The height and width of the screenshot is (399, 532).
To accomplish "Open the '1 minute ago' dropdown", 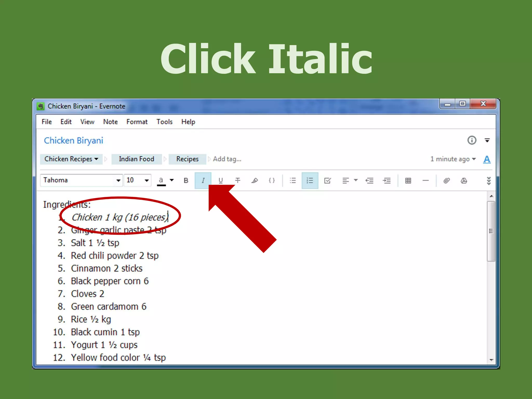I will pyautogui.click(x=453, y=159).
